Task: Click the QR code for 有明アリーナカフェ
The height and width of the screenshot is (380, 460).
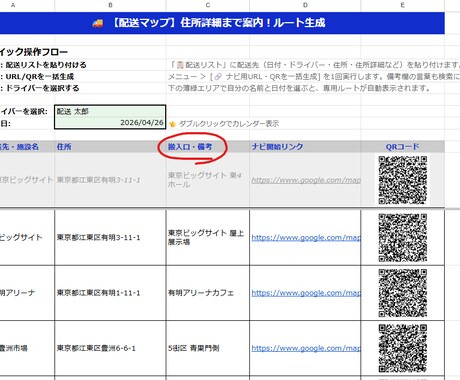Action: pos(403,293)
